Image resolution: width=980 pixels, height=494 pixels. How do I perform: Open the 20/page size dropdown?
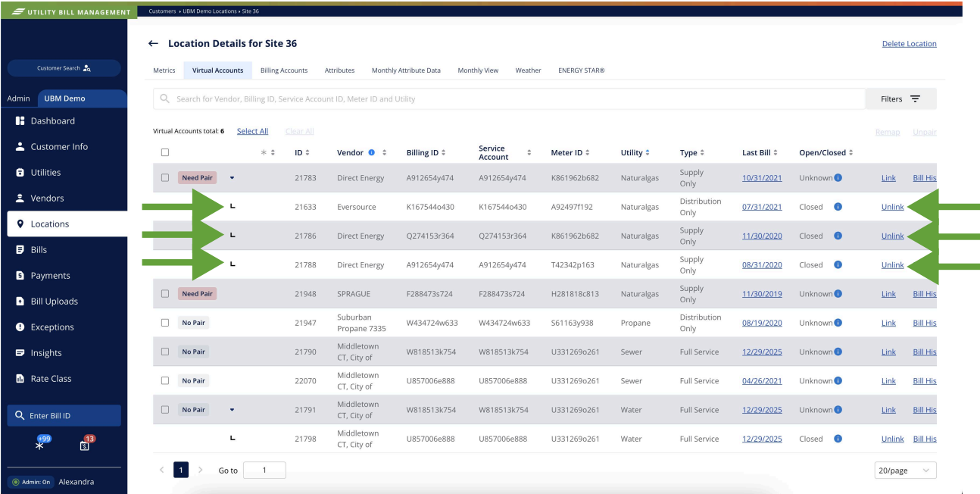click(x=905, y=471)
